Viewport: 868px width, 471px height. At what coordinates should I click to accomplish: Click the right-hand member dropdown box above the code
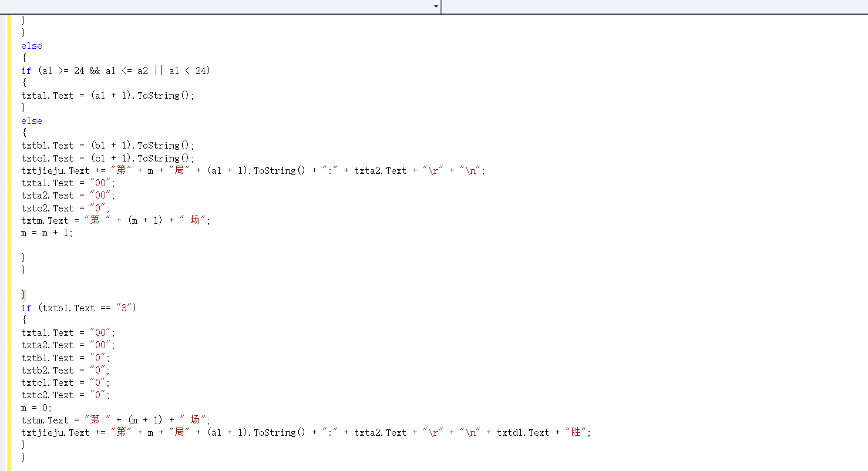pos(655,6)
